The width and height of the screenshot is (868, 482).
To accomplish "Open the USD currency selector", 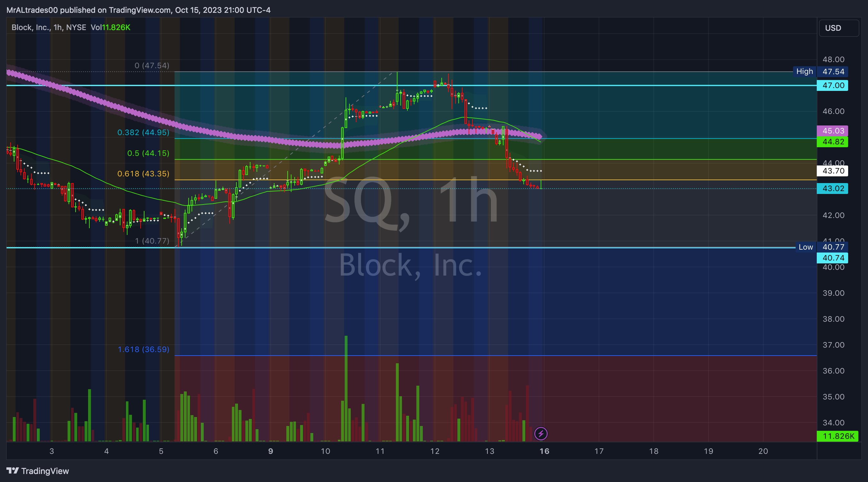I will pyautogui.click(x=839, y=28).
